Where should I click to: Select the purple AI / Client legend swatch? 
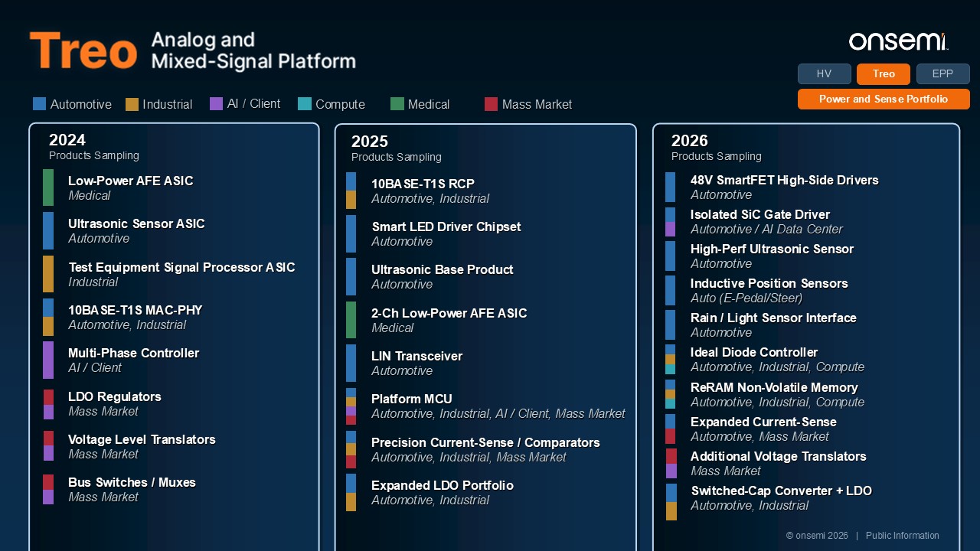216,103
